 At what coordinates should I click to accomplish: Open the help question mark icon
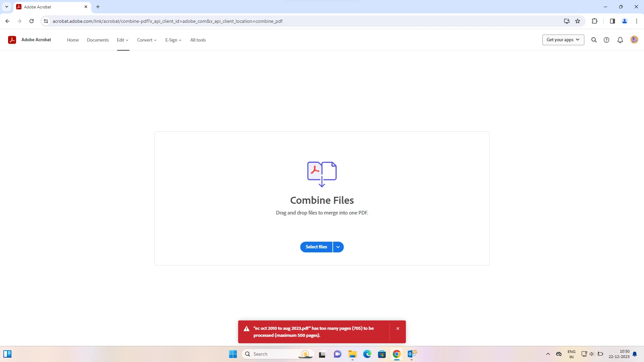click(606, 40)
